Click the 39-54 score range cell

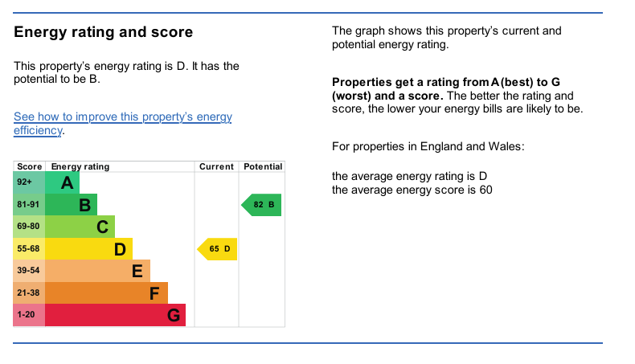click(x=29, y=271)
